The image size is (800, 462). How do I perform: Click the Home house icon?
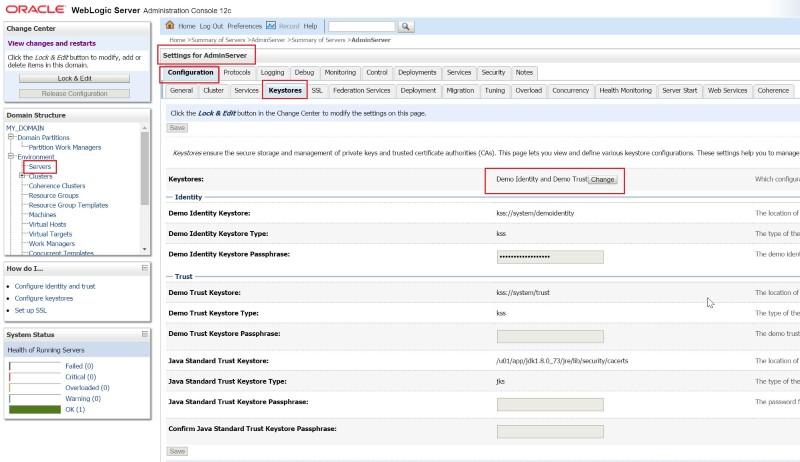[170, 25]
